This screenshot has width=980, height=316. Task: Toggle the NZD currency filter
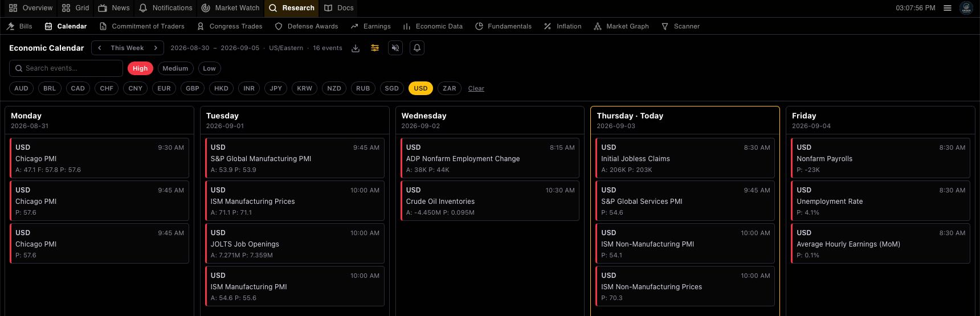point(334,88)
